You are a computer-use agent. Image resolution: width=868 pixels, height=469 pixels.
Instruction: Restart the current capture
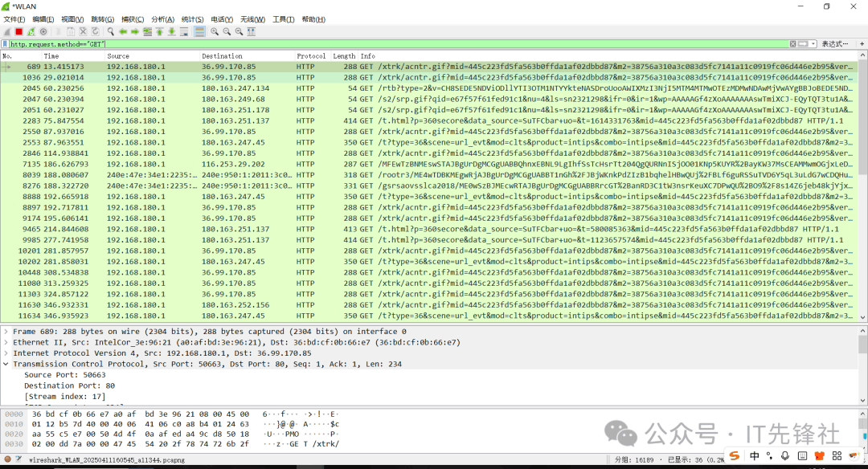[x=30, y=31]
